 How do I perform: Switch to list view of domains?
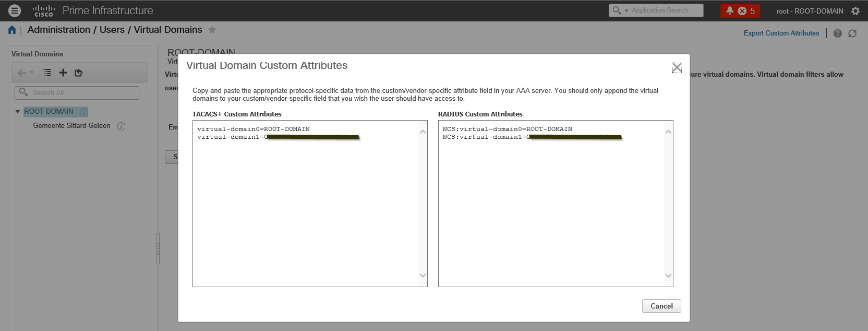pos(47,73)
